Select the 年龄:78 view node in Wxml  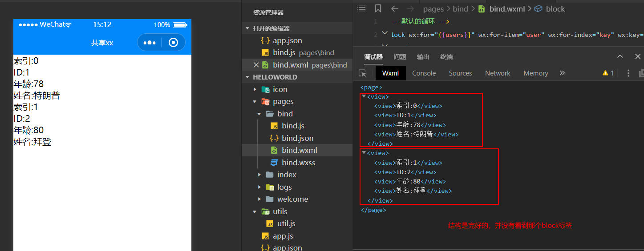pos(410,125)
